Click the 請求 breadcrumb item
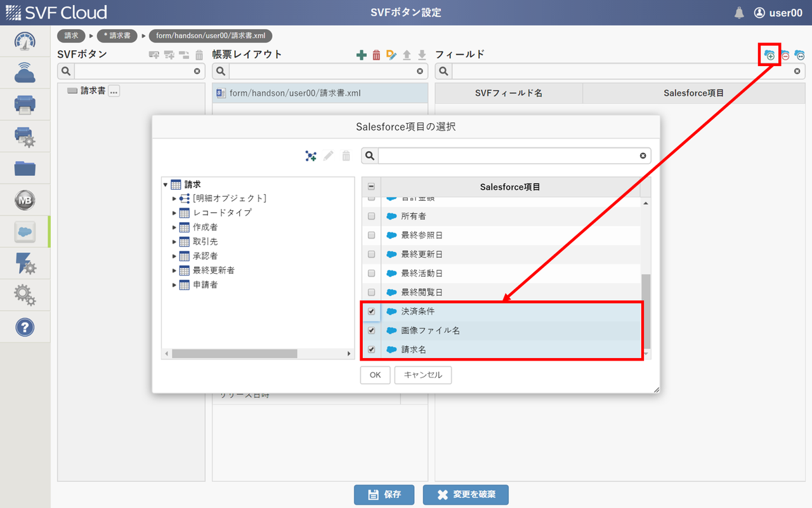This screenshot has height=508, width=812. (71, 36)
